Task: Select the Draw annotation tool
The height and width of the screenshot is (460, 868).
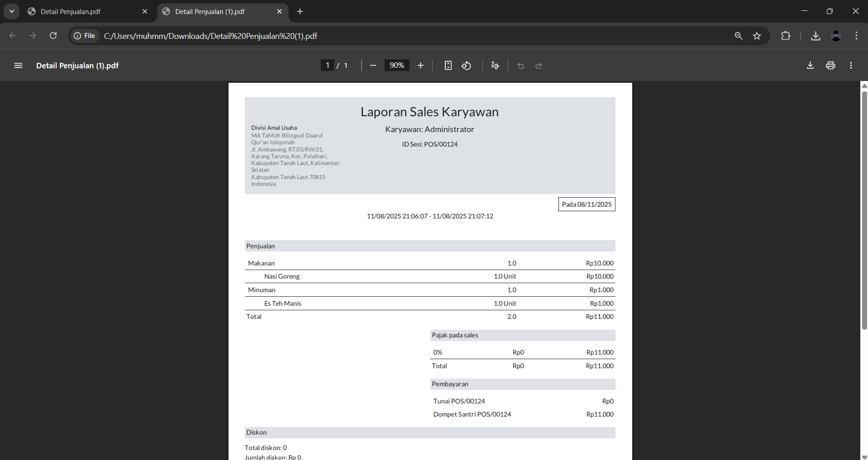Action: pos(495,66)
